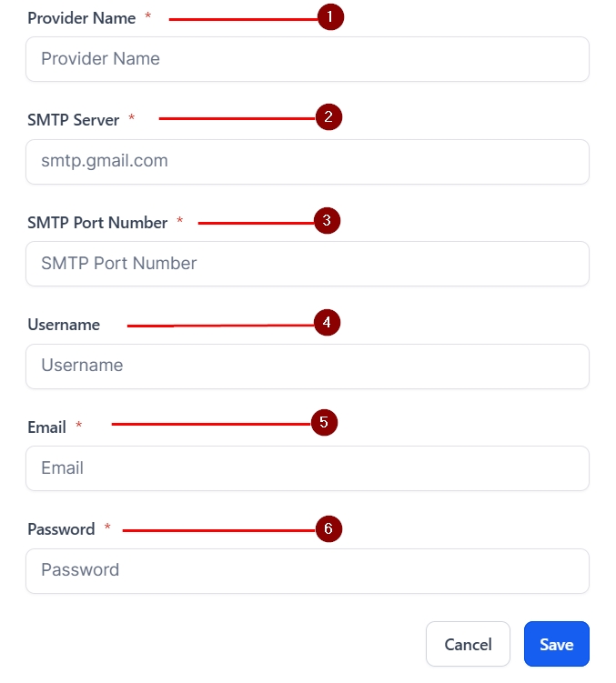The image size is (616, 683).
Task: Click the numbered badge 3 marker
Action: pos(327,220)
